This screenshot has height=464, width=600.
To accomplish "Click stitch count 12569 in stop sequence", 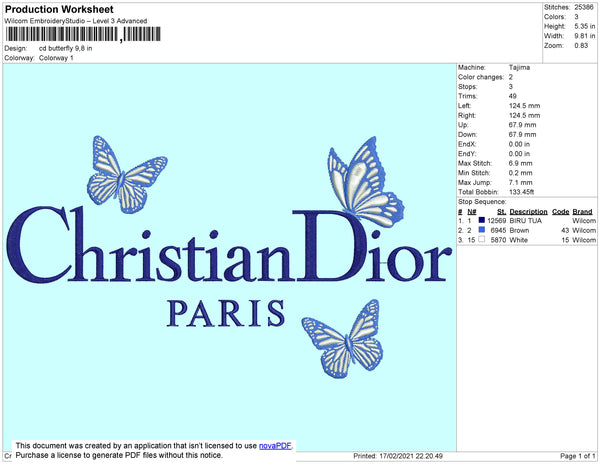I will [x=497, y=221].
